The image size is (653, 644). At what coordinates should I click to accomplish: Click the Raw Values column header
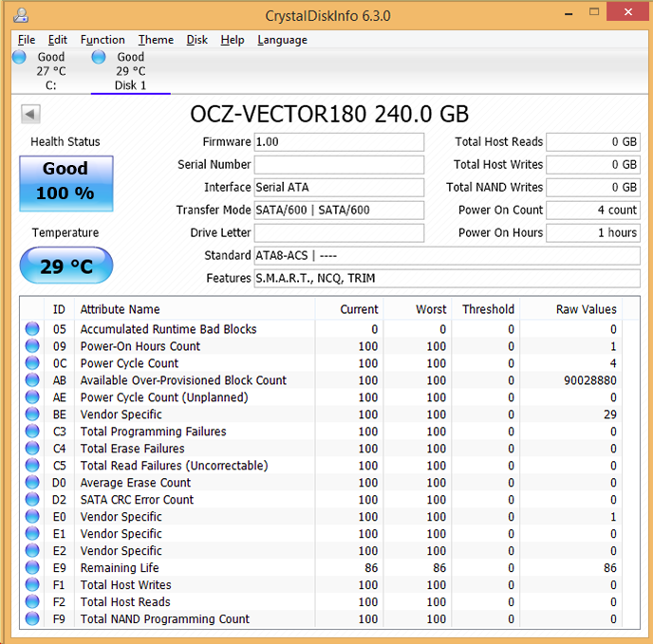click(x=586, y=309)
